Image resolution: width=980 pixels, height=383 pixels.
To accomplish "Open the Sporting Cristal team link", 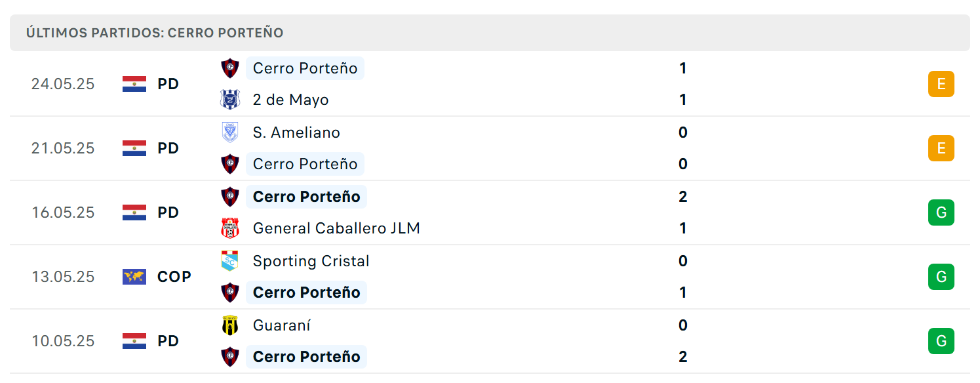I will [x=311, y=261].
